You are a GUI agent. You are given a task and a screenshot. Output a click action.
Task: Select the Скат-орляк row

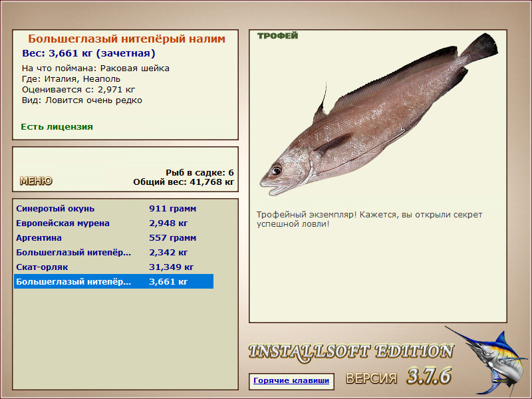point(114,267)
